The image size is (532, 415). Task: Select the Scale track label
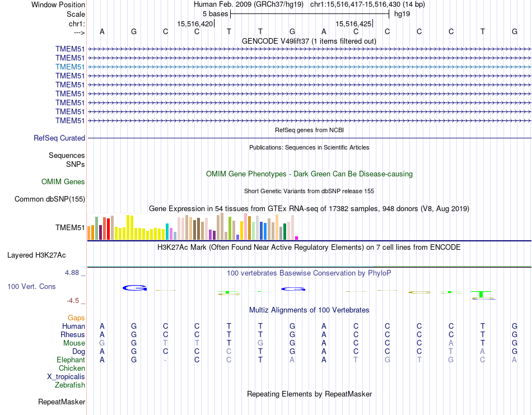click(x=76, y=14)
